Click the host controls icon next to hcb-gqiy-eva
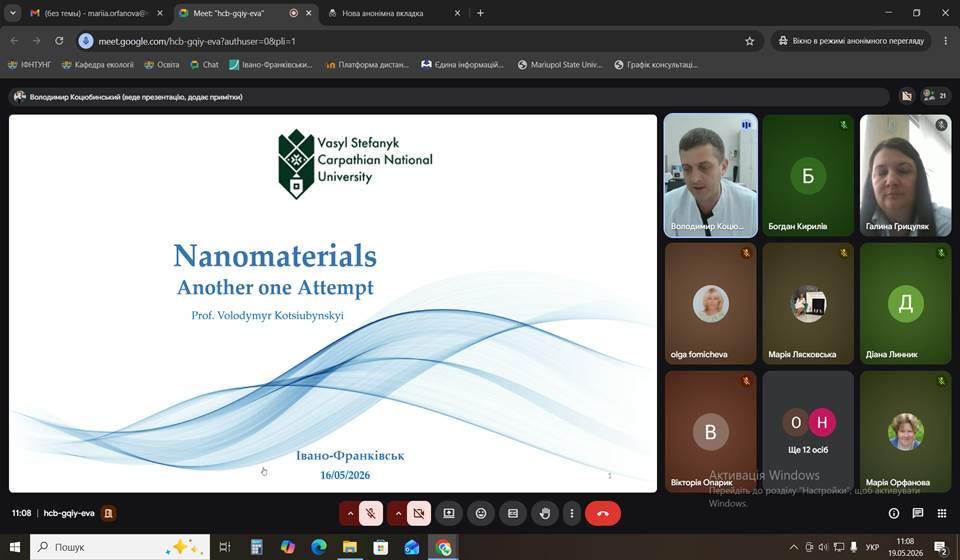 (x=108, y=513)
